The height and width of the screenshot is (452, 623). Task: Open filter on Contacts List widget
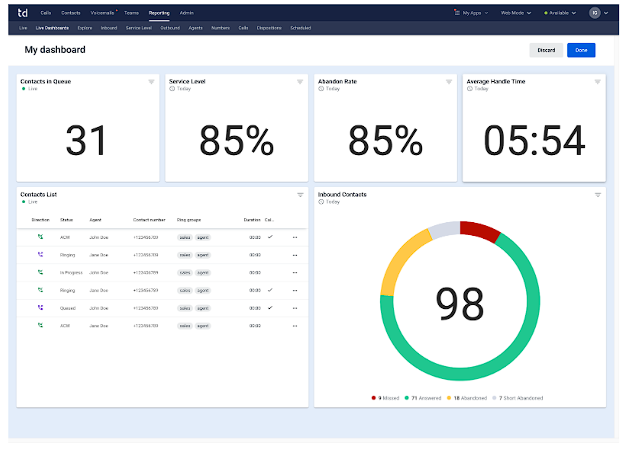300,195
